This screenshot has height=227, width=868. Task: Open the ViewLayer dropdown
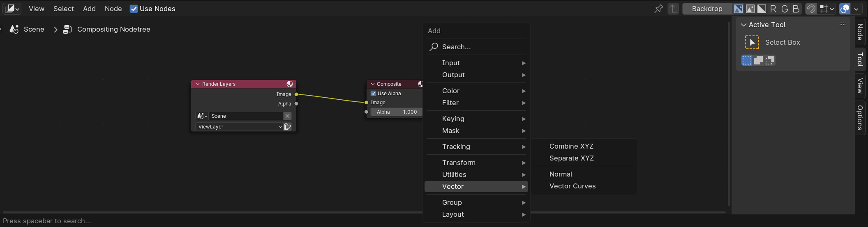pyautogui.click(x=240, y=127)
